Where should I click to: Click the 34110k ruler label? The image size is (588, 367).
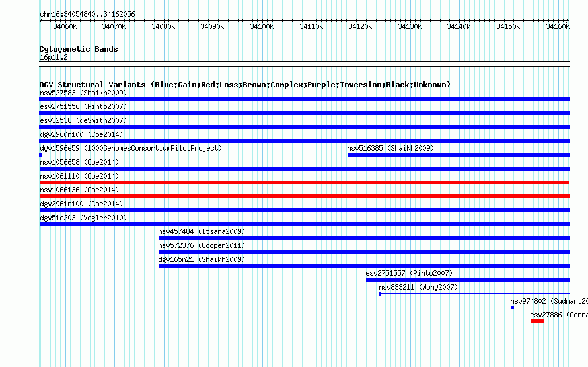tap(311, 26)
